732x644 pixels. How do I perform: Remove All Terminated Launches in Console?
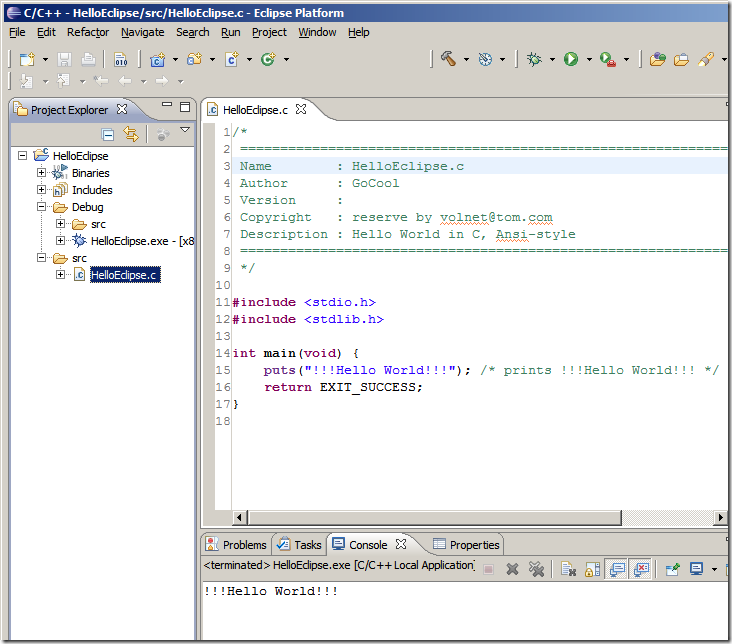[536, 569]
